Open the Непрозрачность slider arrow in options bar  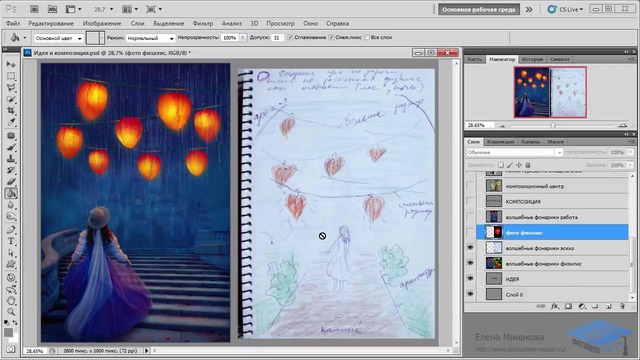(243, 38)
